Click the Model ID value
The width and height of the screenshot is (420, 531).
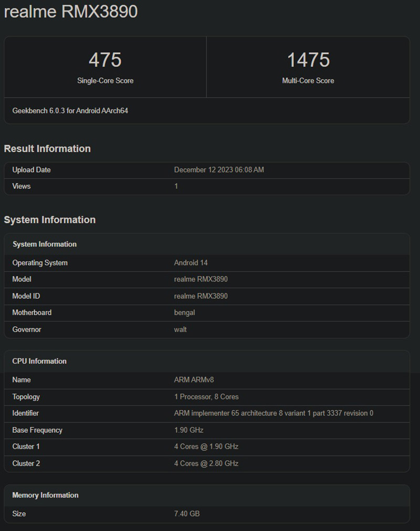tap(201, 296)
